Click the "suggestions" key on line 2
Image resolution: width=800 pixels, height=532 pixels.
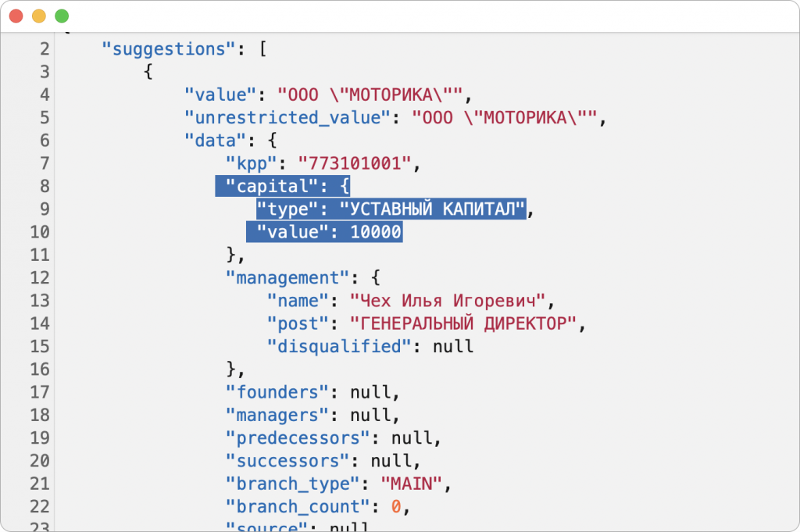(170, 49)
